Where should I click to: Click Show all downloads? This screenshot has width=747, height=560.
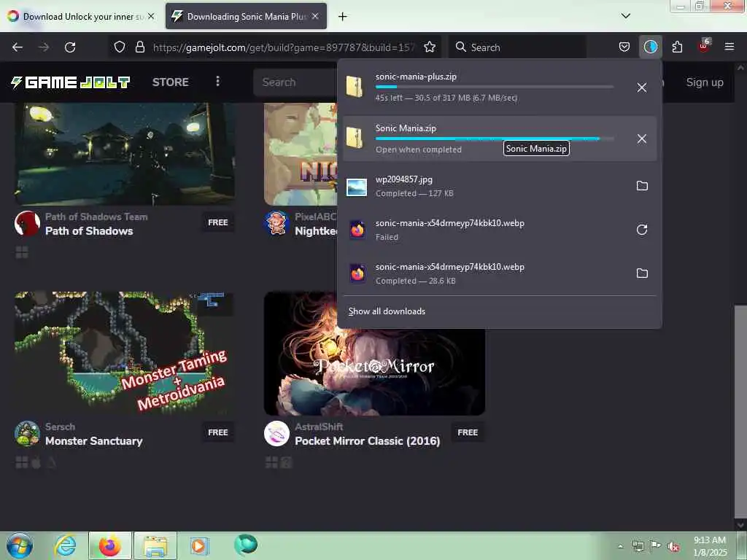(387, 311)
